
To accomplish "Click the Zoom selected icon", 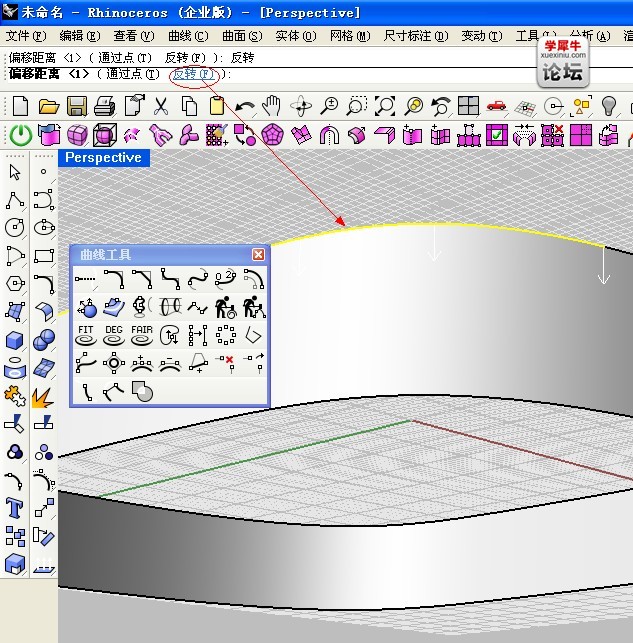I will [x=413, y=106].
